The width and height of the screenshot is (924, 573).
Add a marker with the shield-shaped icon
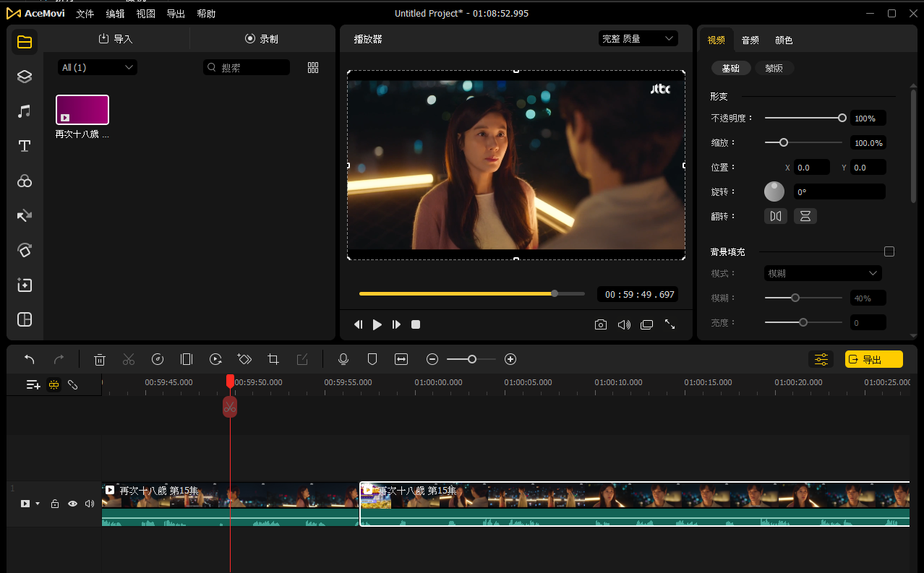(x=372, y=359)
